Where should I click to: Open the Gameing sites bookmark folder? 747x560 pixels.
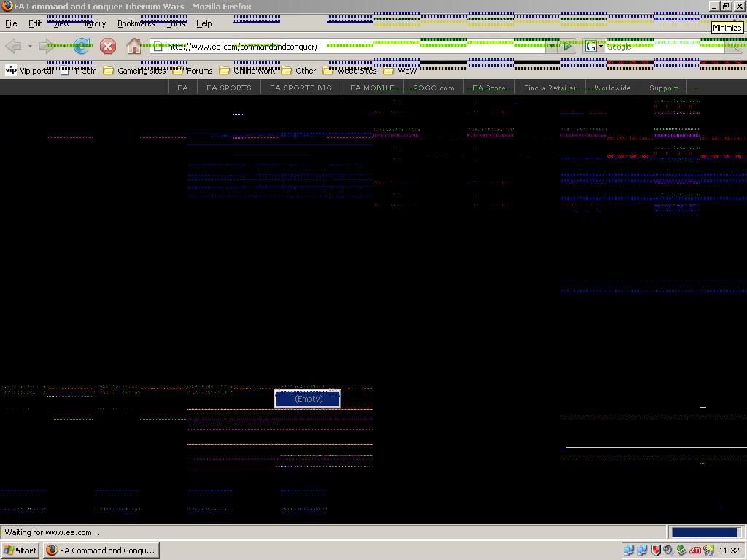click(x=134, y=71)
